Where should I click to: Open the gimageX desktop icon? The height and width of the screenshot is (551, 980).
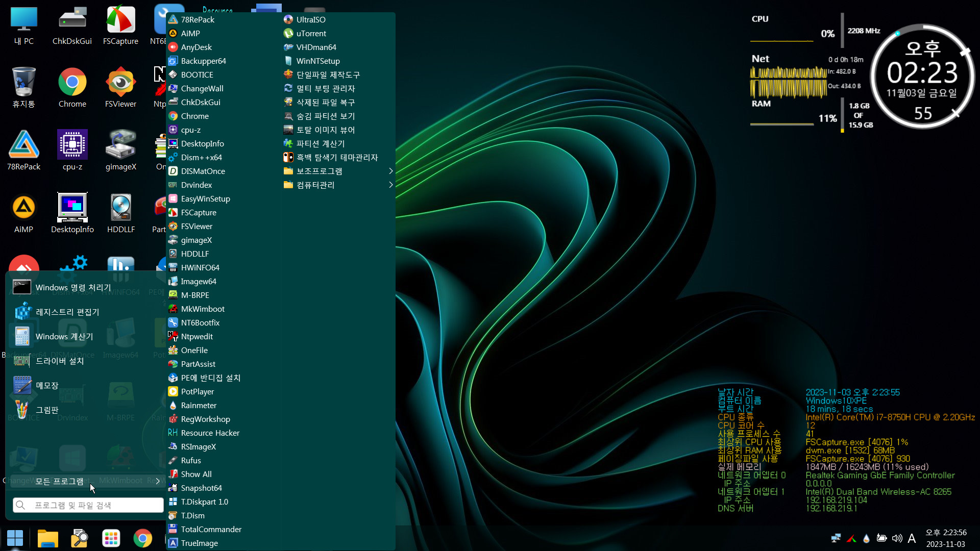[x=120, y=151]
